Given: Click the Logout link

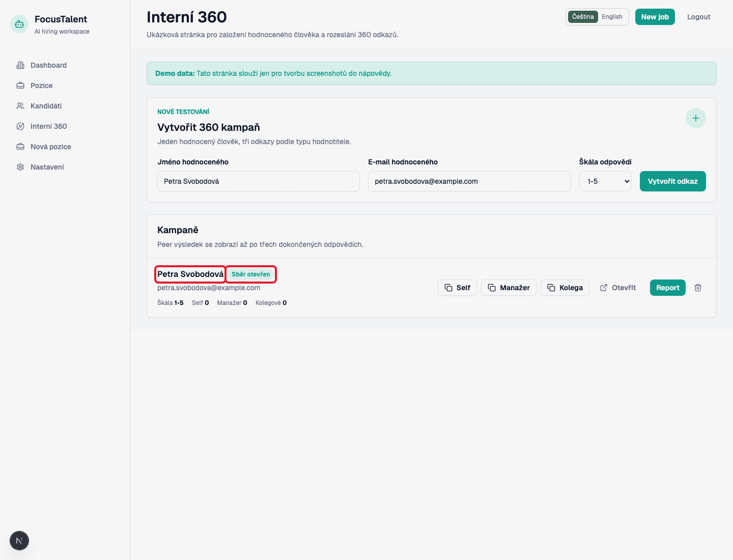Looking at the screenshot, I should tap(698, 17).
